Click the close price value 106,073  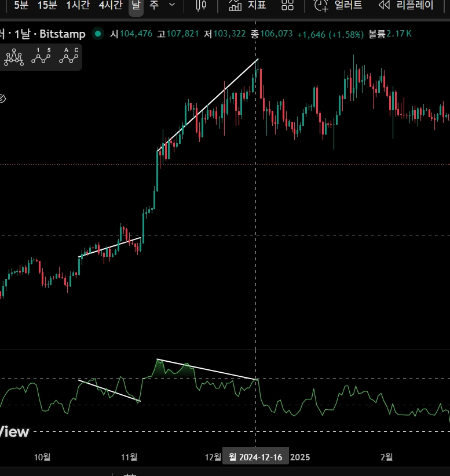[276, 34]
